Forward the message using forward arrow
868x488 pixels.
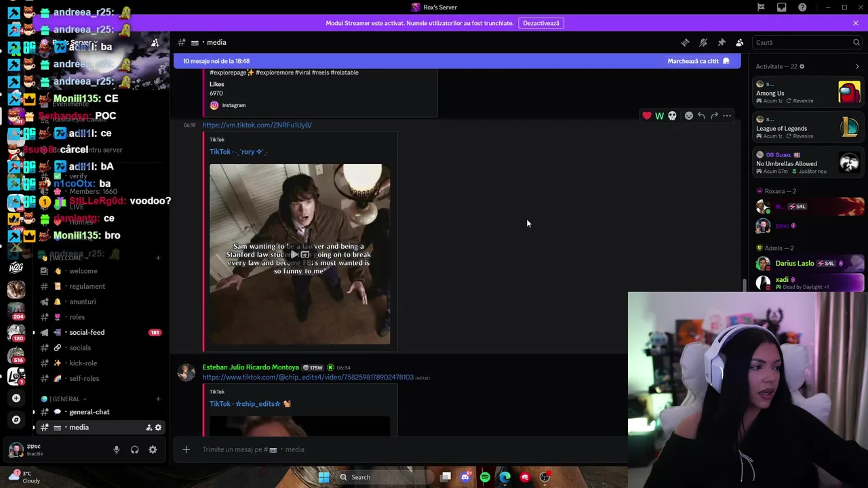[x=714, y=116]
